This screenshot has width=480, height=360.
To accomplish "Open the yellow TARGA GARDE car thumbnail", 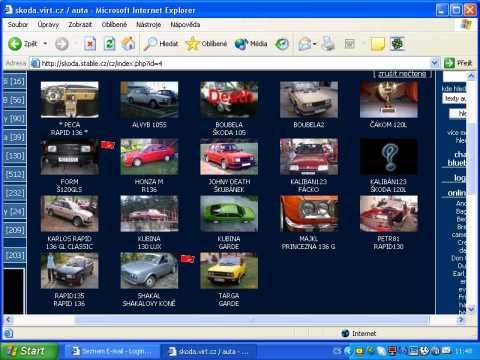I will pyautogui.click(x=229, y=271).
